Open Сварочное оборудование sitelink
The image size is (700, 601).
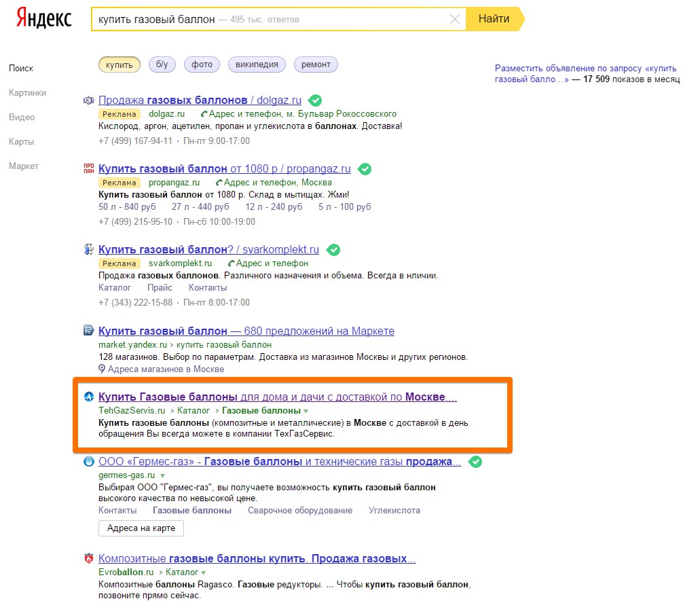point(300,511)
